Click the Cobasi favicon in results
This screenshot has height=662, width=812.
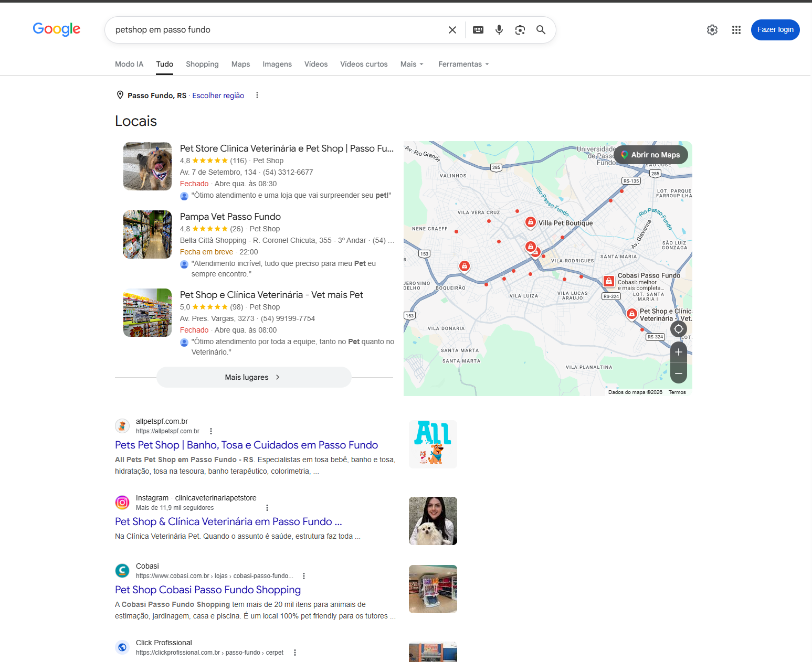122,571
